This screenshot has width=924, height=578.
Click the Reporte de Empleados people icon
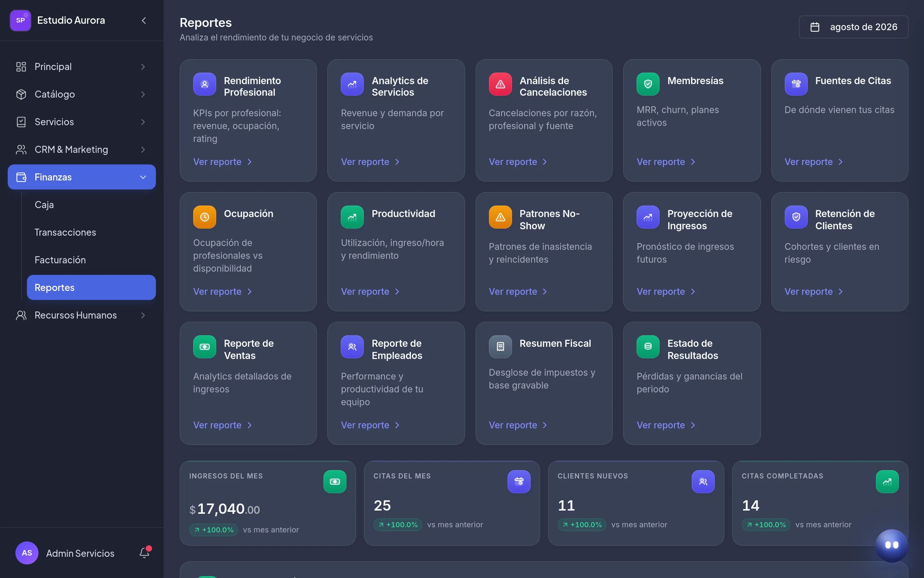pos(352,347)
